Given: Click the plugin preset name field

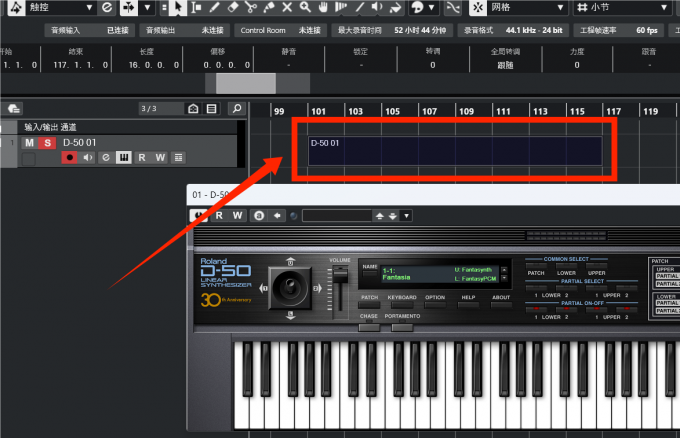Looking at the screenshot, I should coord(337,216).
